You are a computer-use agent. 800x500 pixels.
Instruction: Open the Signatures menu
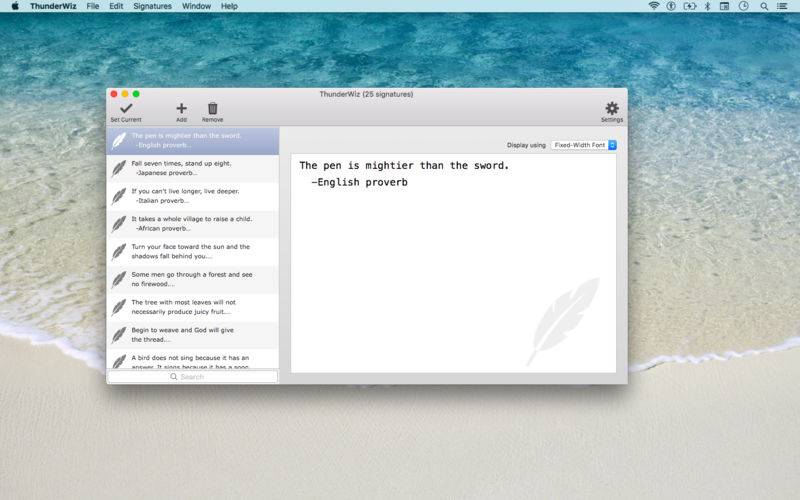tap(152, 6)
